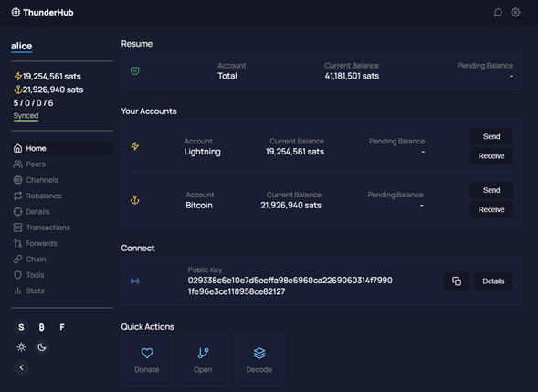Viewport: 538px width, 392px height.
Task: Click the Forwards branch icon
Action: click(x=18, y=243)
